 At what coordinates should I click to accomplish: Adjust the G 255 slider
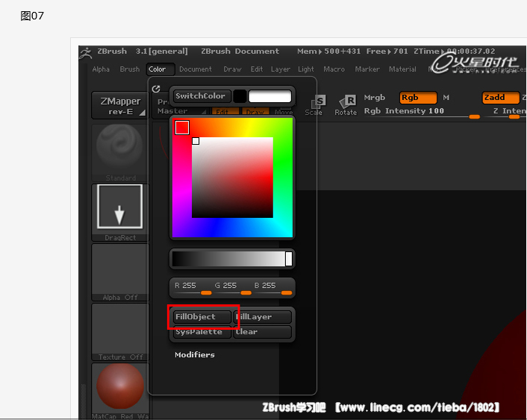click(x=233, y=288)
